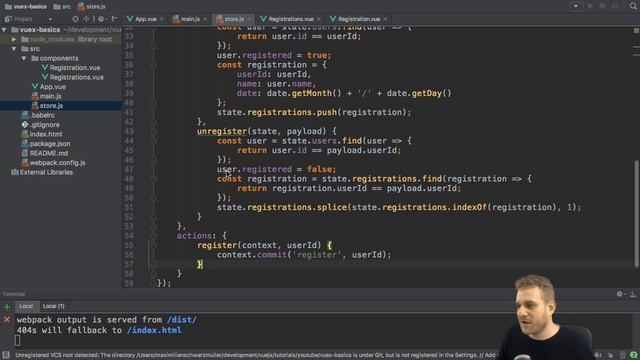
Task: Click the scroll-from-source target icon
Action: point(75,19)
